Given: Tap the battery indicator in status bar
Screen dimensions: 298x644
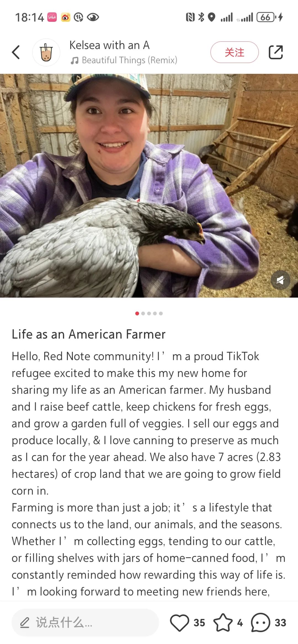Looking at the screenshot, I should coord(266,17).
